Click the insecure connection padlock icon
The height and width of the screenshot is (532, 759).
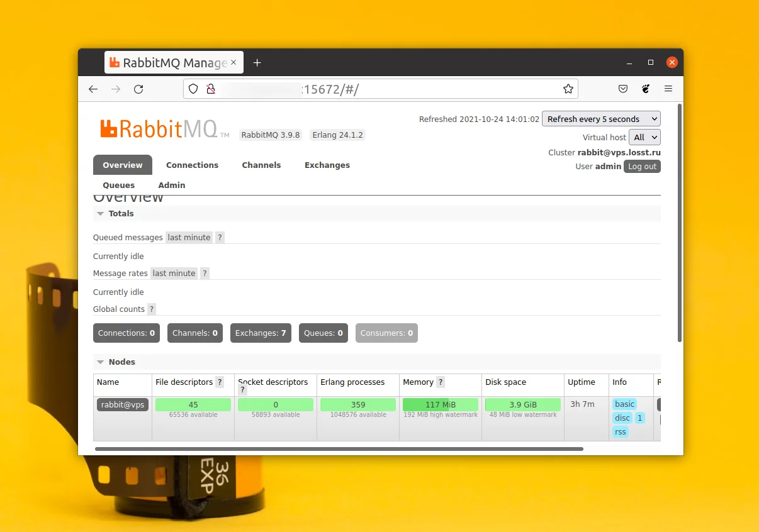(211, 89)
